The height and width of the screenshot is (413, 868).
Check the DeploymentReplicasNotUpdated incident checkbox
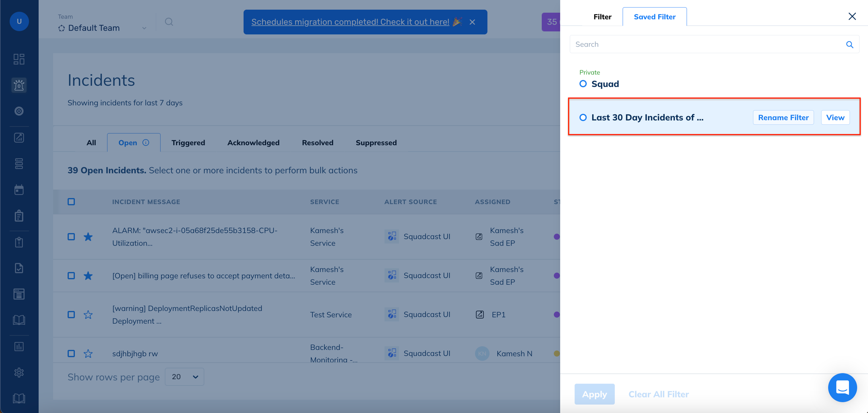(x=71, y=315)
